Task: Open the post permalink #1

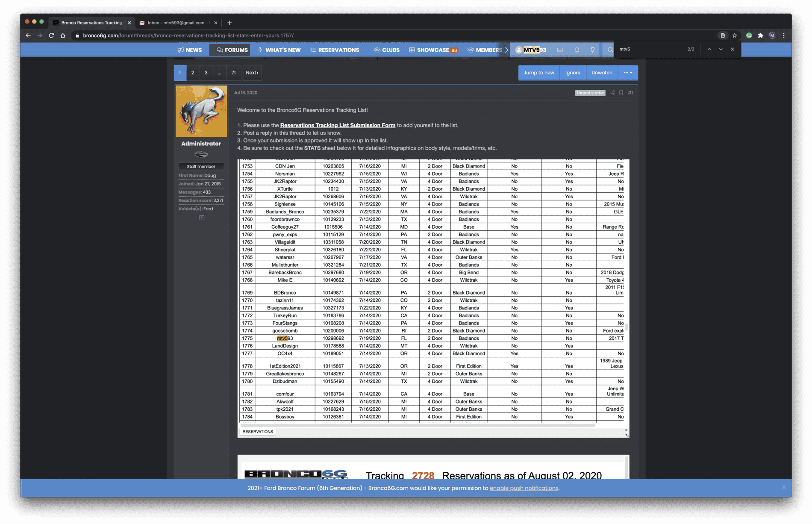Action: pyautogui.click(x=630, y=93)
